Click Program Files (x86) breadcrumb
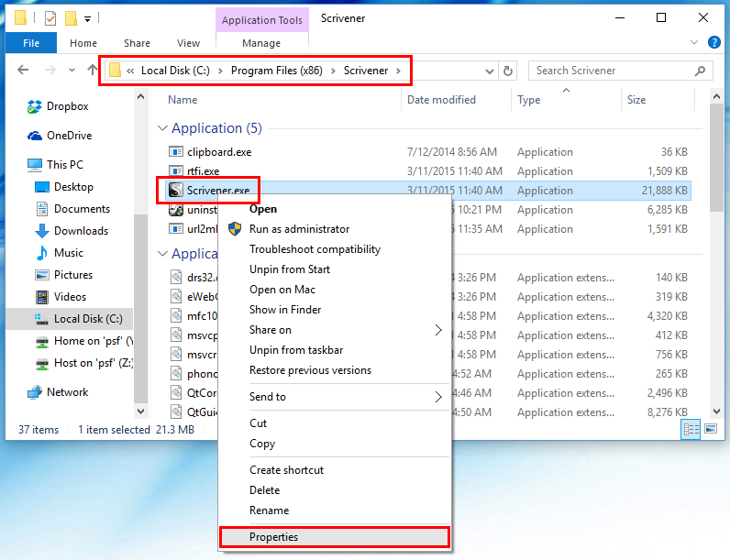This screenshot has width=730, height=560. [277, 71]
